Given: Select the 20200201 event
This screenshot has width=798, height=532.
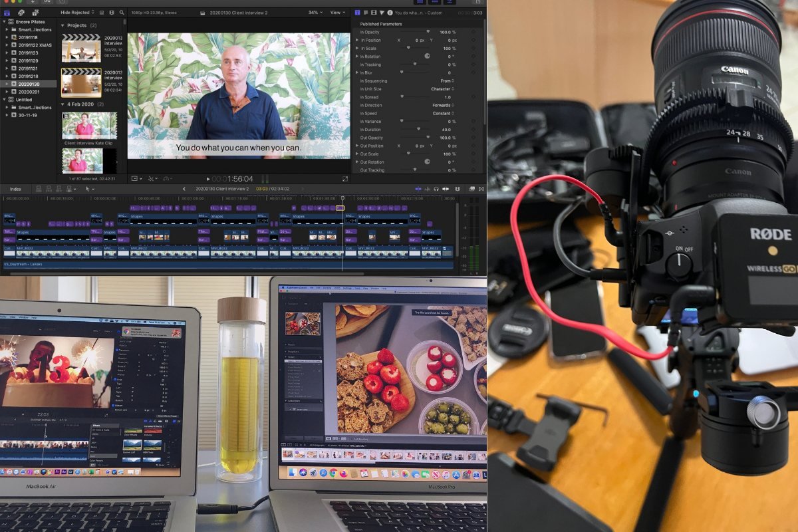Looking at the screenshot, I should (29, 92).
